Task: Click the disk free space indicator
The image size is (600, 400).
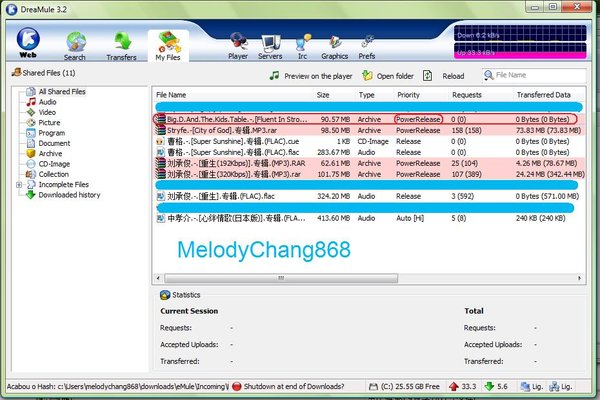Action: point(404,387)
